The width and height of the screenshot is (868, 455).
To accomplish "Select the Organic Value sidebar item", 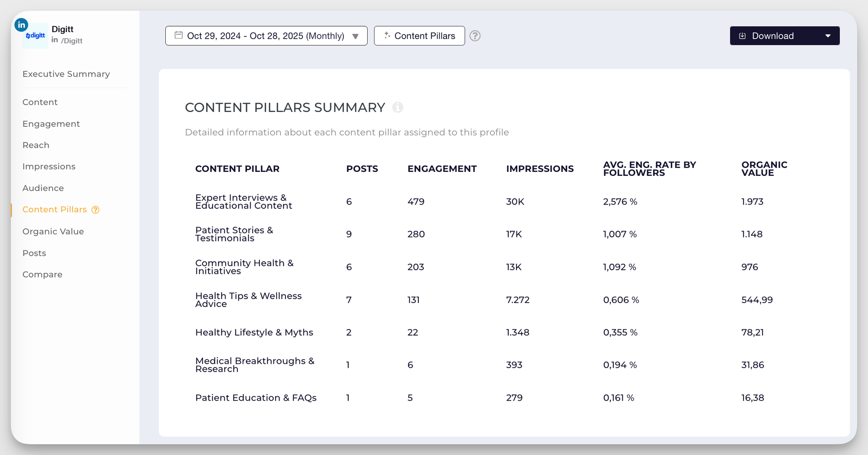I will click(53, 231).
